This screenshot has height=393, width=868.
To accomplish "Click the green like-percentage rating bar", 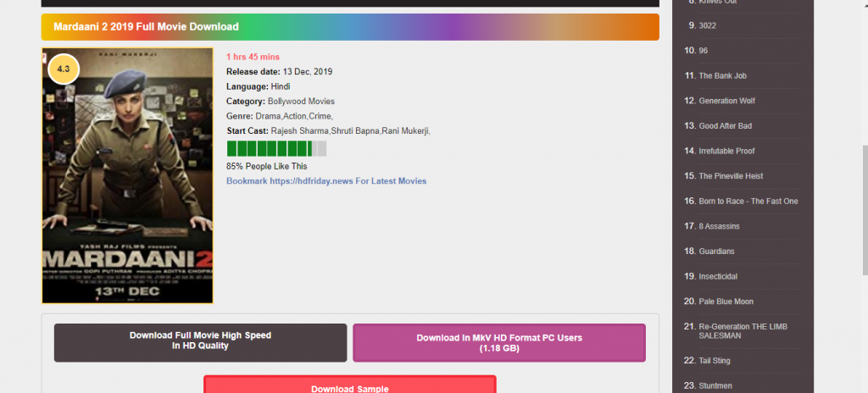I will (x=276, y=148).
